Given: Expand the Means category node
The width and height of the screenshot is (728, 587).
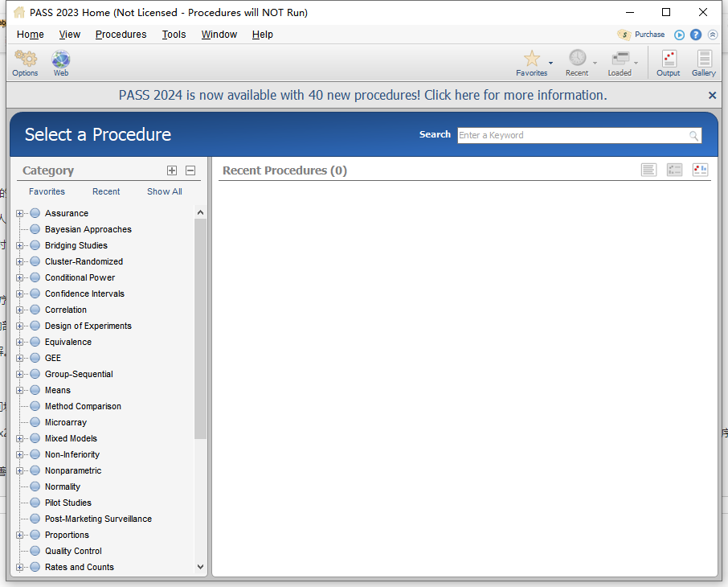Looking at the screenshot, I should point(19,391).
